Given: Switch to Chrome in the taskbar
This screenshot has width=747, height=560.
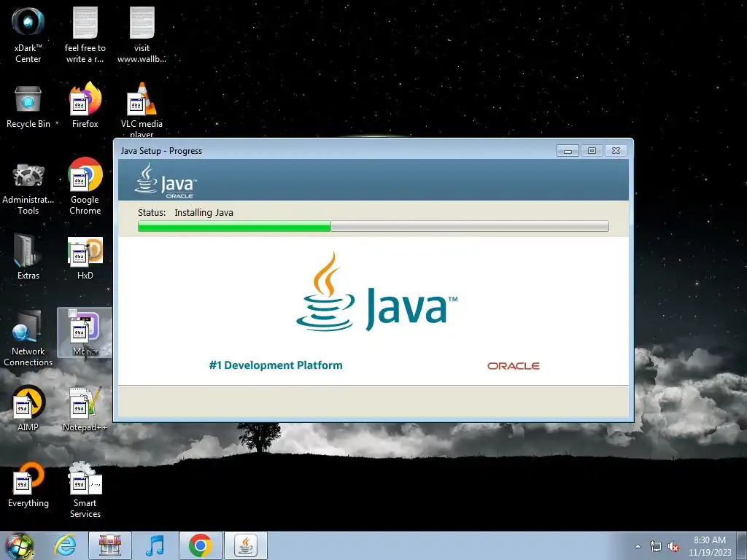Looking at the screenshot, I should (x=201, y=545).
